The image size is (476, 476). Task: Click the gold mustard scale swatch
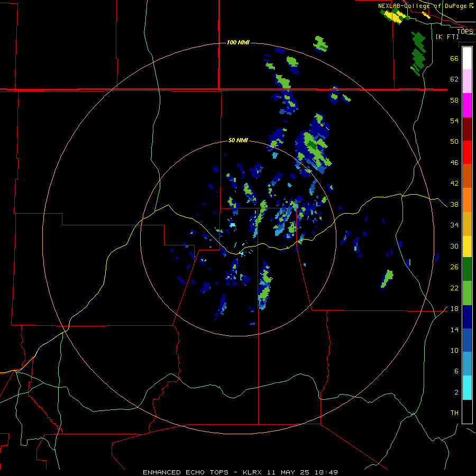pyautogui.click(x=467, y=224)
